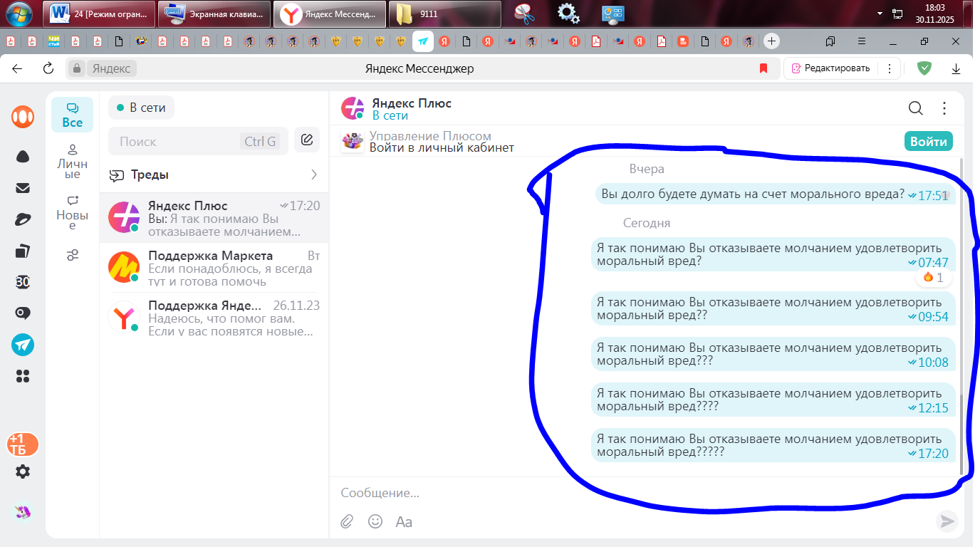Open the chat three-dot options menu

pyautogui.click(x=944, y=108)
